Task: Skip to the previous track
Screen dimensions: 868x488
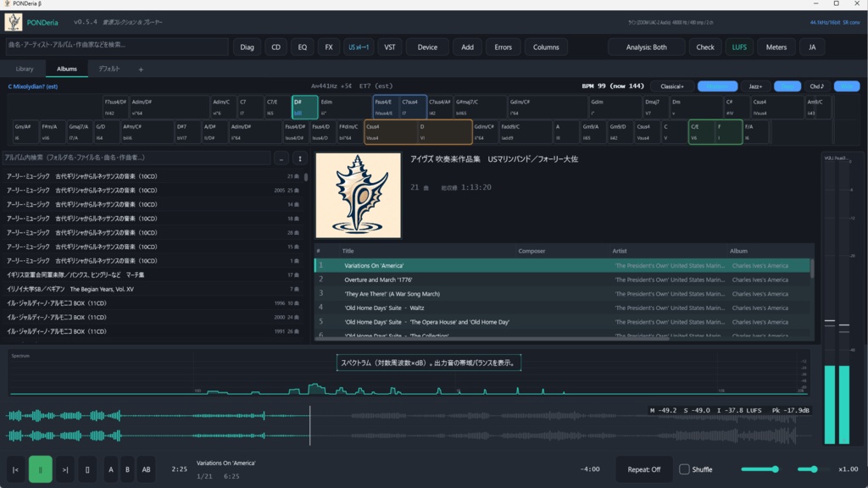Action: click(15, 469)
